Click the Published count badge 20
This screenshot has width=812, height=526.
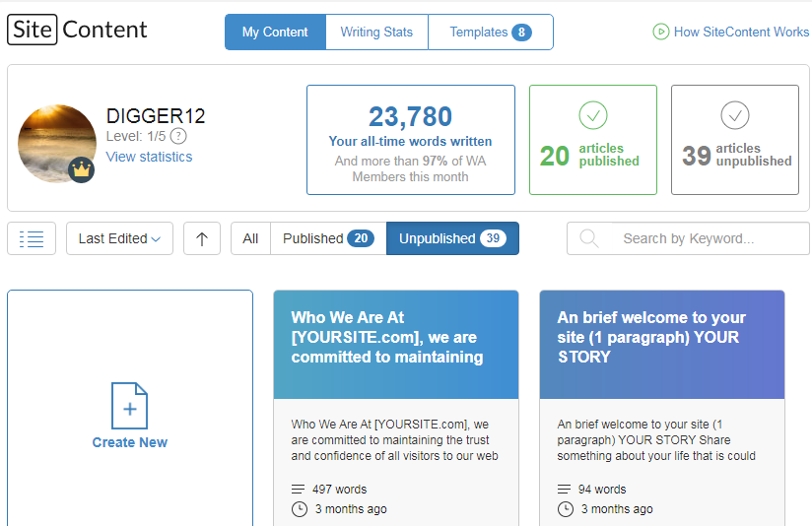coord(361,238)
